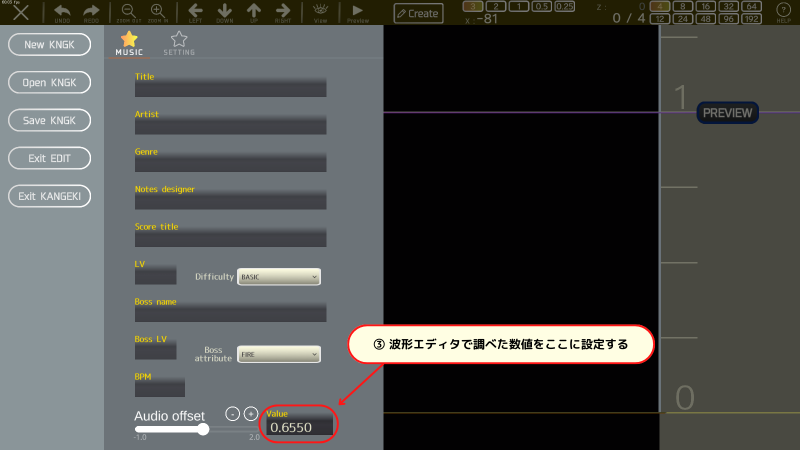Open the Difficulty dropdown showing BASIC
Image resolution: width=800 pixels, height=450 pixels.
(x=279, y=277)
